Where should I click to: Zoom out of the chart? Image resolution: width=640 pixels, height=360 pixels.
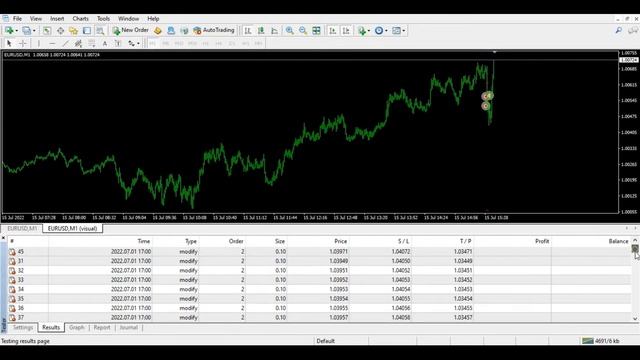[x=303, y=31]
